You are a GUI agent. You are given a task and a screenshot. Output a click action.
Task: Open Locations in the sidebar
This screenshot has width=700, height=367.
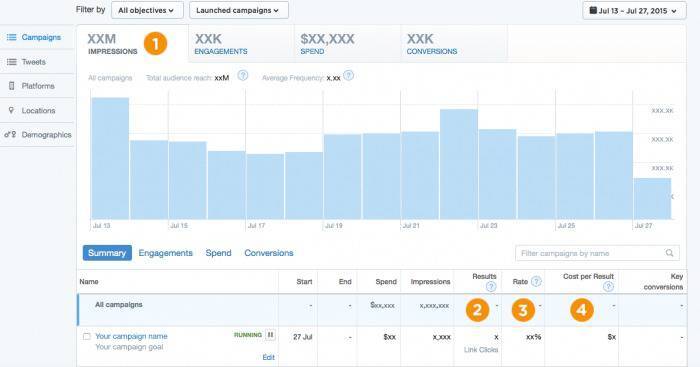(37, 110)
